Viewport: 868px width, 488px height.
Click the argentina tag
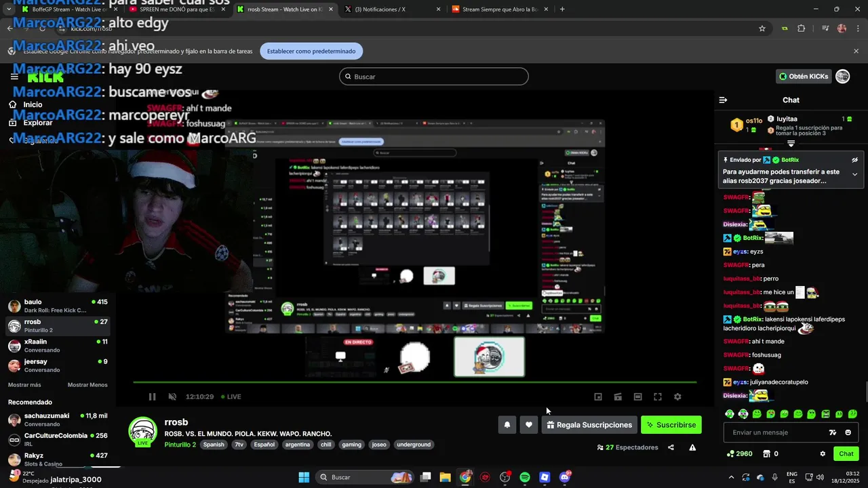point(298,445)
